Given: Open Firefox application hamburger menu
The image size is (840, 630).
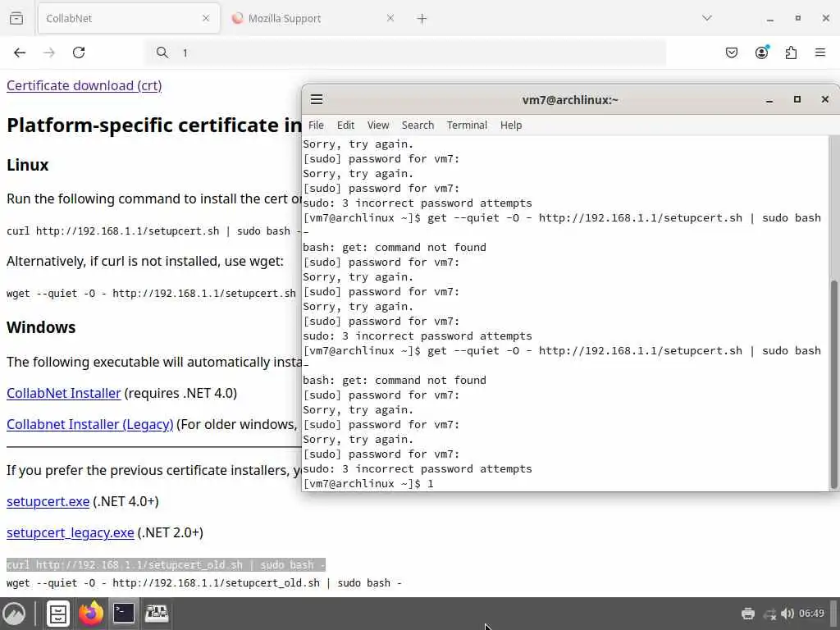Looking at the screenshot, I should pos(820,52).
